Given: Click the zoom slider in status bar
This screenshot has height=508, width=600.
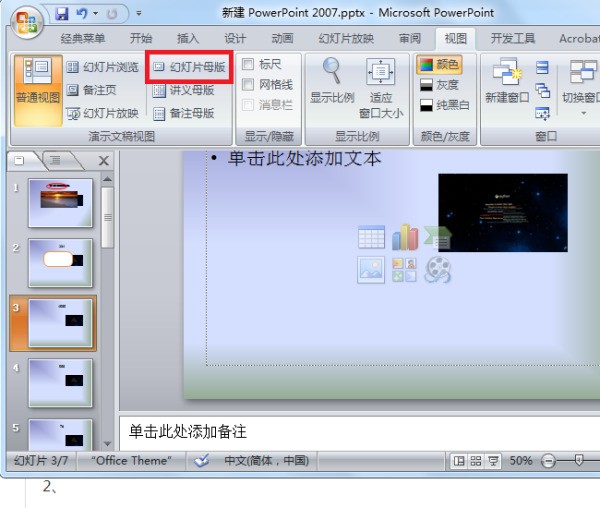Looking at the screenshot, I should pos(578,461).
